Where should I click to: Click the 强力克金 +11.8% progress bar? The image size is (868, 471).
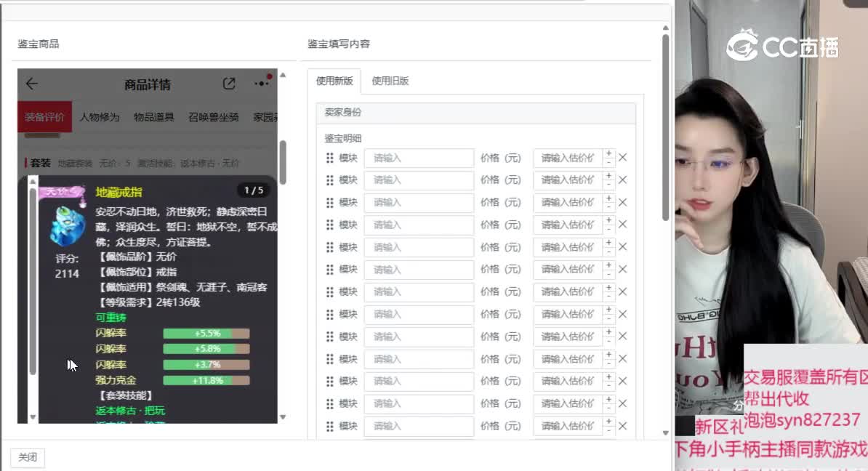(206, 380)
